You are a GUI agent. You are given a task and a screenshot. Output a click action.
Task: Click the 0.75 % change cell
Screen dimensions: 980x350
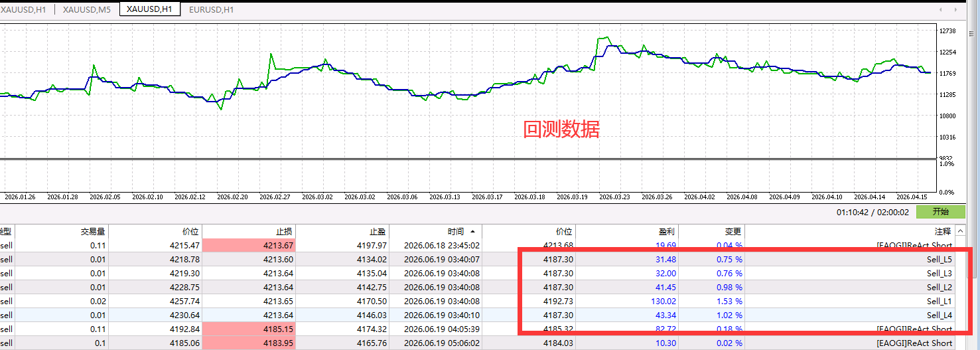729,259
